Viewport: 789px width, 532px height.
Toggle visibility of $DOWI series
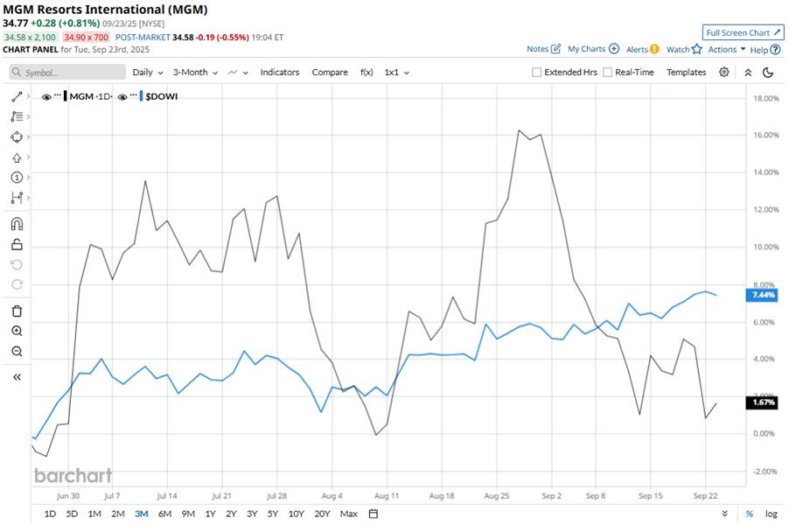122,97
